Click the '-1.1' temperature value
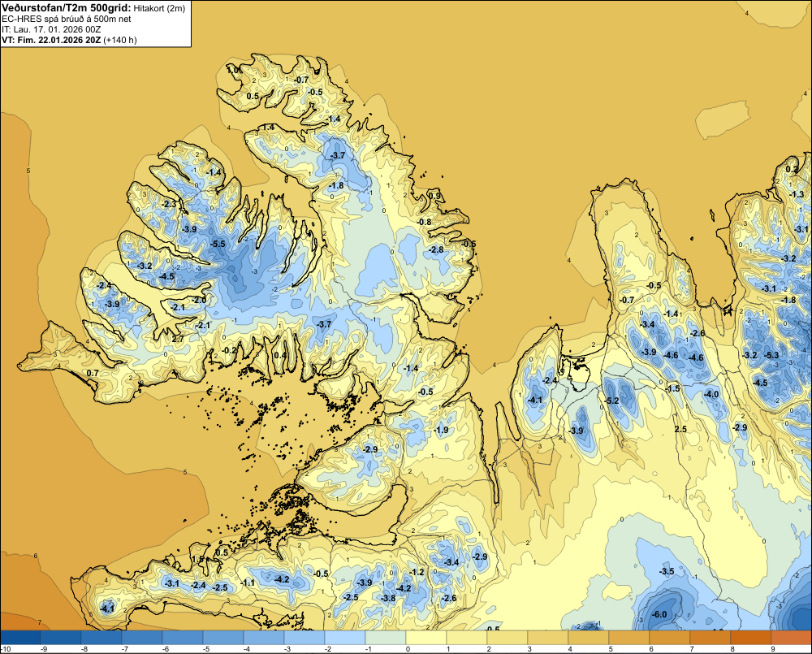Image resolution: width=812 pixels, height=654 pixels. (x=248, y=583)
